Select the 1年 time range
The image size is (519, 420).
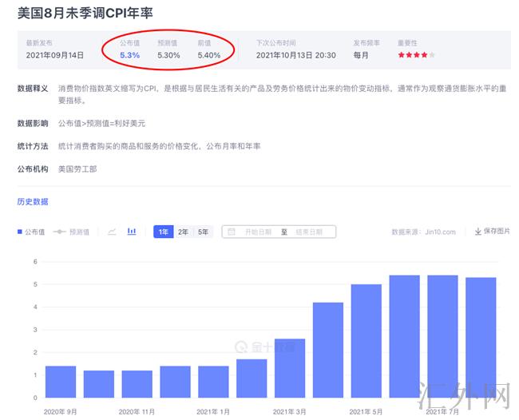(x=163, y=232)
